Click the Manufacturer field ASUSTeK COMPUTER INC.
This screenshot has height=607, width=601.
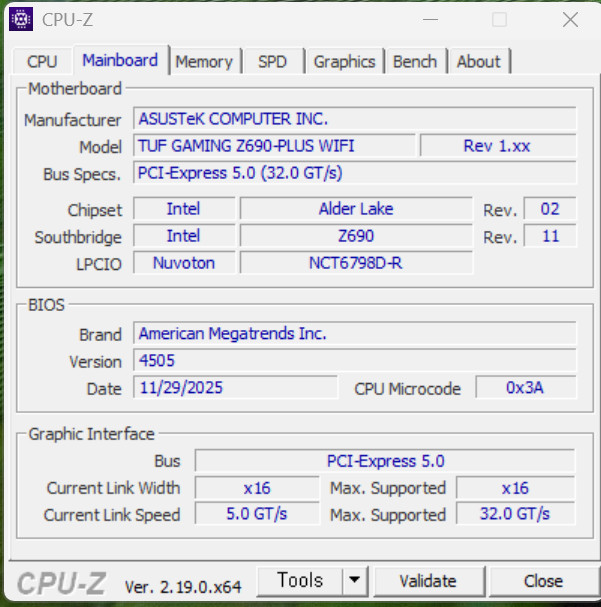354,118
